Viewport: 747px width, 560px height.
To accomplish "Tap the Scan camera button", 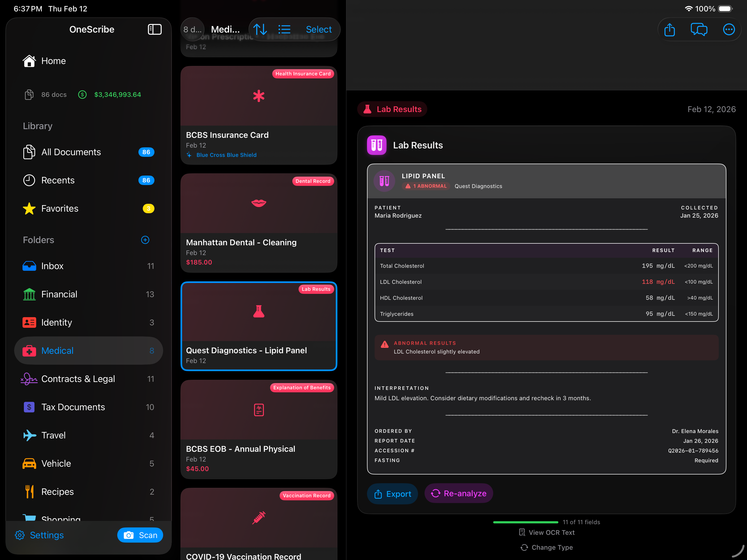I will coord(140,535).
